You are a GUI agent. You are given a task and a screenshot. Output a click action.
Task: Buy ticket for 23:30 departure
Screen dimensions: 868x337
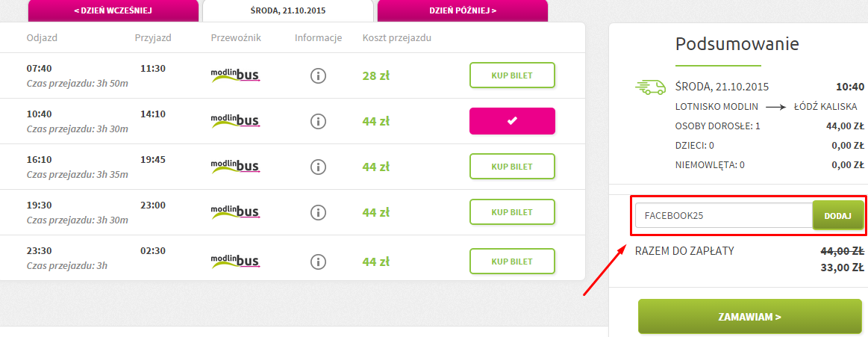512,261
